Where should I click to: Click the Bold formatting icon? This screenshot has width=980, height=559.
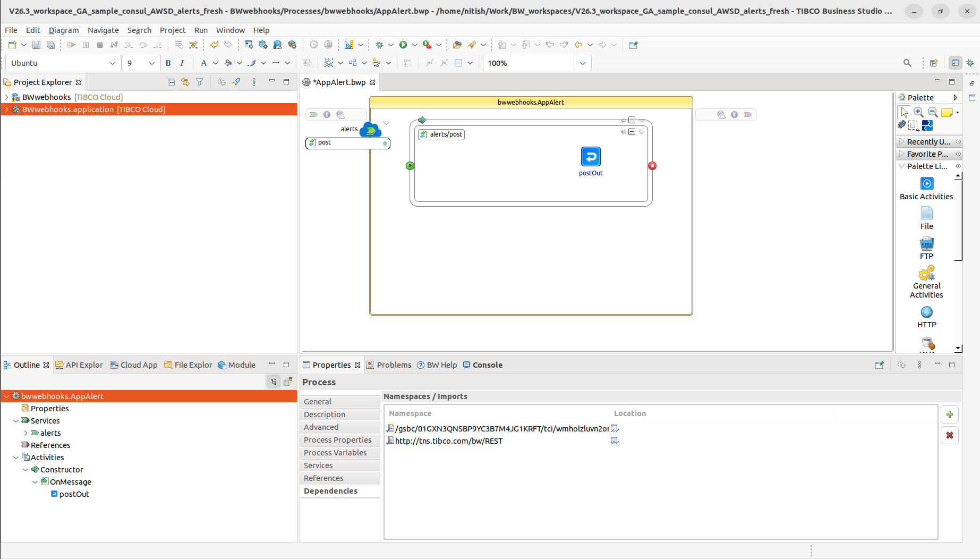168,63
